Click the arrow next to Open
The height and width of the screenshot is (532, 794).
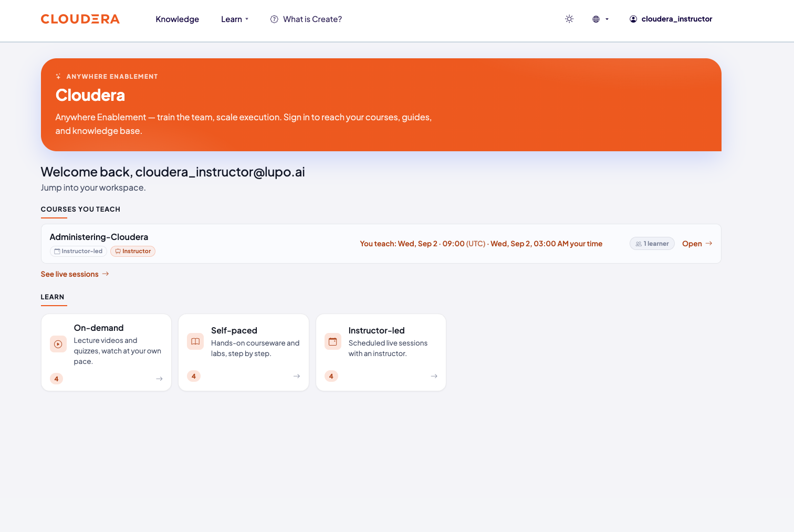coord(709,244)
